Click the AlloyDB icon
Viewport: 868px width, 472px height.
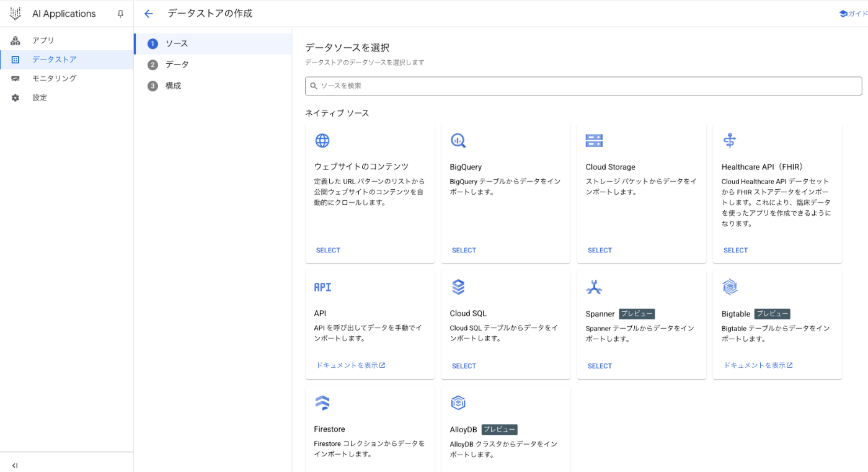tap(458, 403)
